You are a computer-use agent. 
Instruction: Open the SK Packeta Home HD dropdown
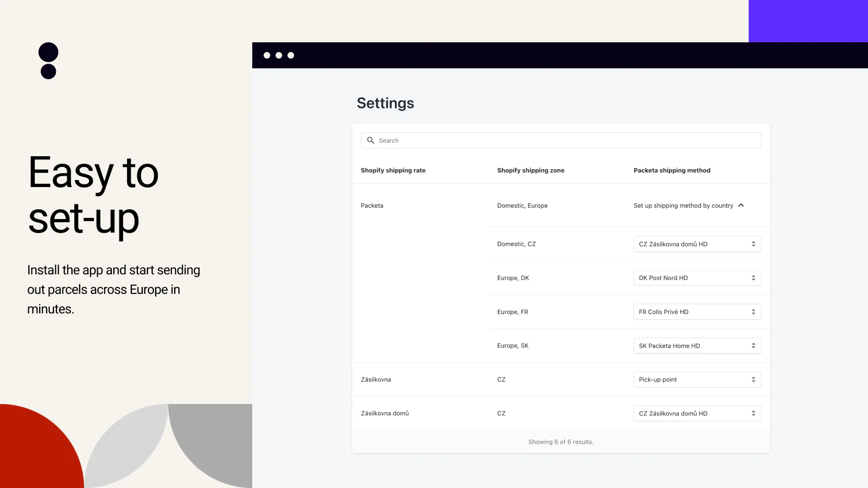tap(697, 346)
